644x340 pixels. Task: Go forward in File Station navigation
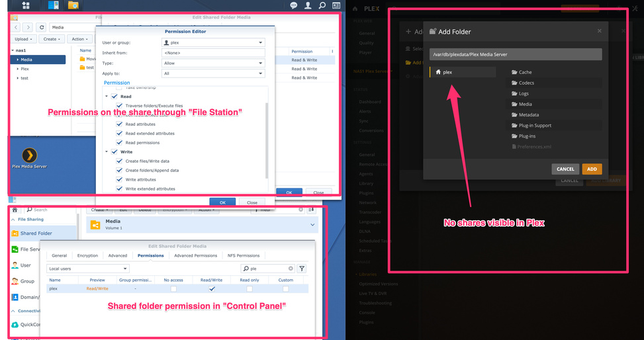(x=28, y=27)
